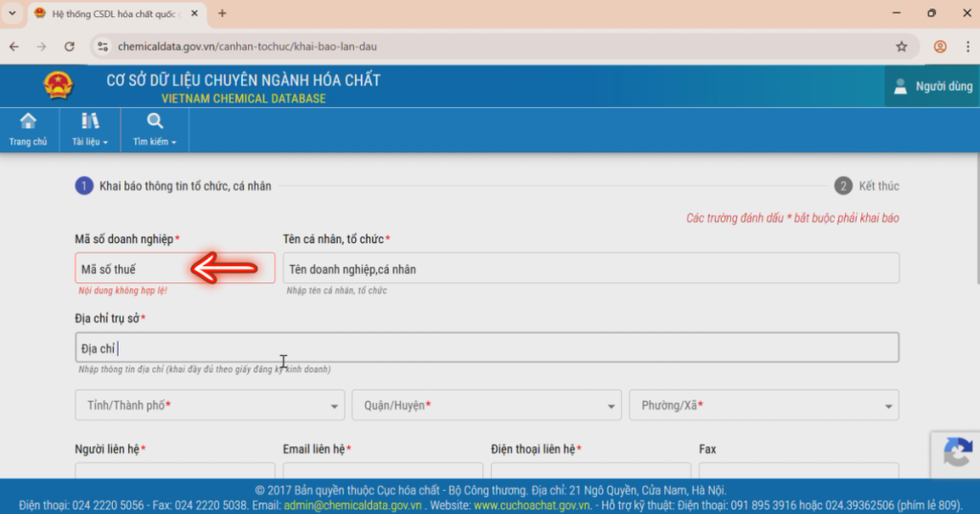Click 'VIETNAM CHEMICAL DATABASE' subtitle text

point(244,99)
